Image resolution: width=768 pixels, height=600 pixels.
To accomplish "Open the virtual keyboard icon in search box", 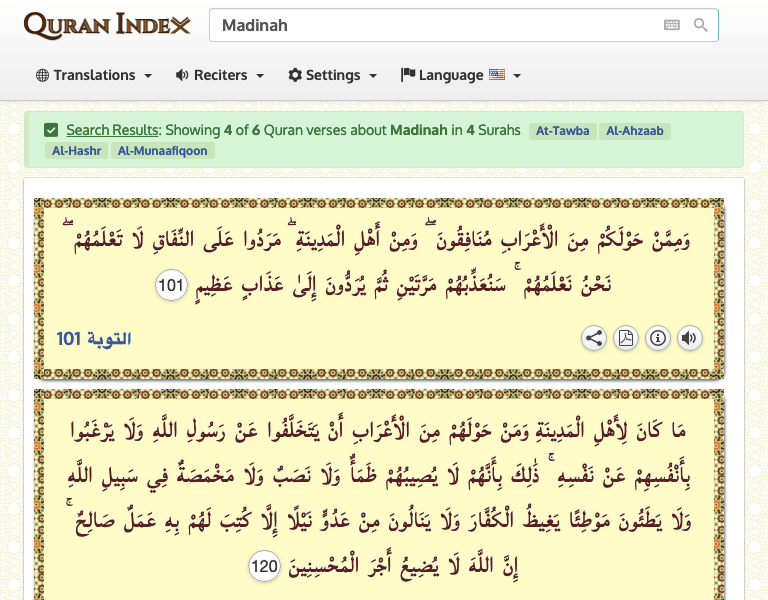I will [x=671, y=26].
